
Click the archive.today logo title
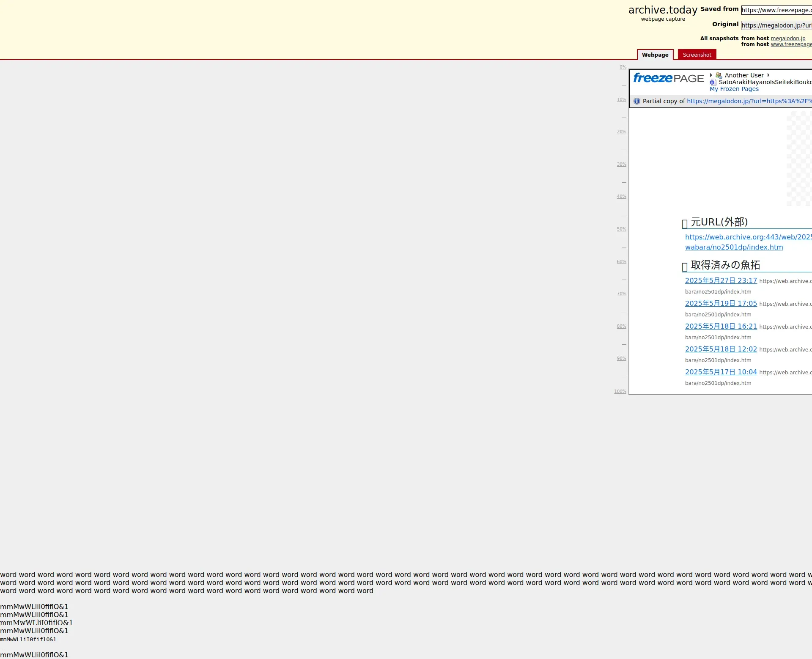pyautogui.click(x=663, y=10)
